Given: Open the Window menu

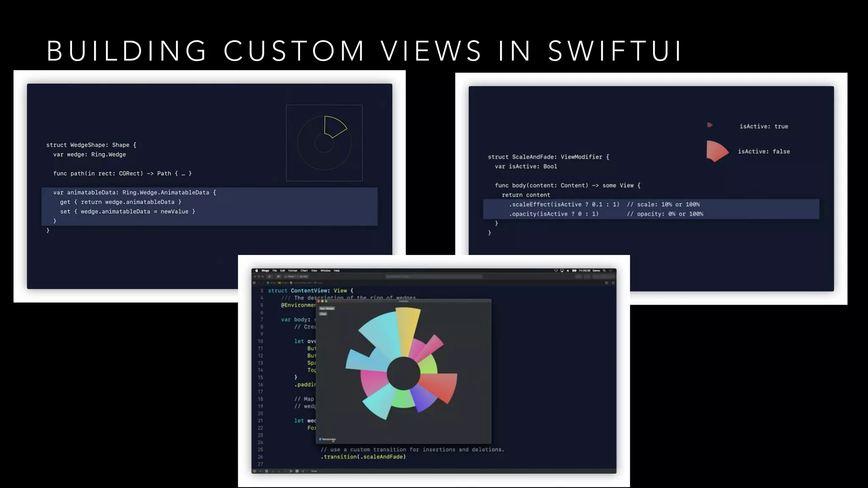Looking at the screenshot, I should 325,271.
